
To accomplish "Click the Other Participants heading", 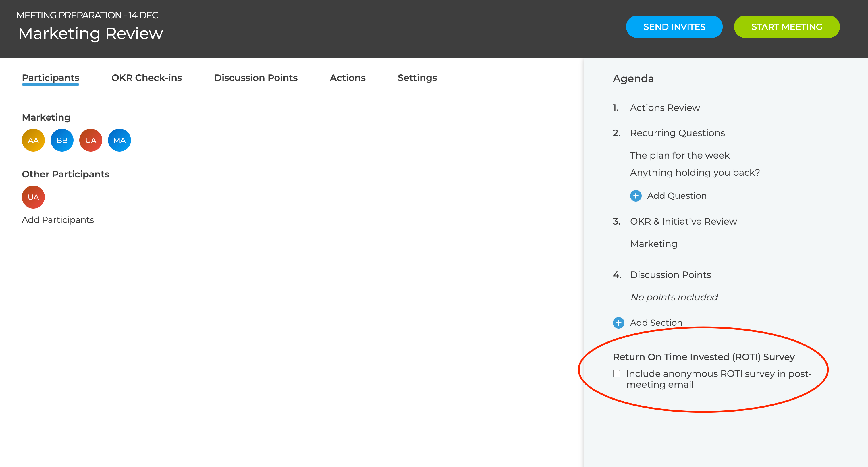I will [65, 174].
